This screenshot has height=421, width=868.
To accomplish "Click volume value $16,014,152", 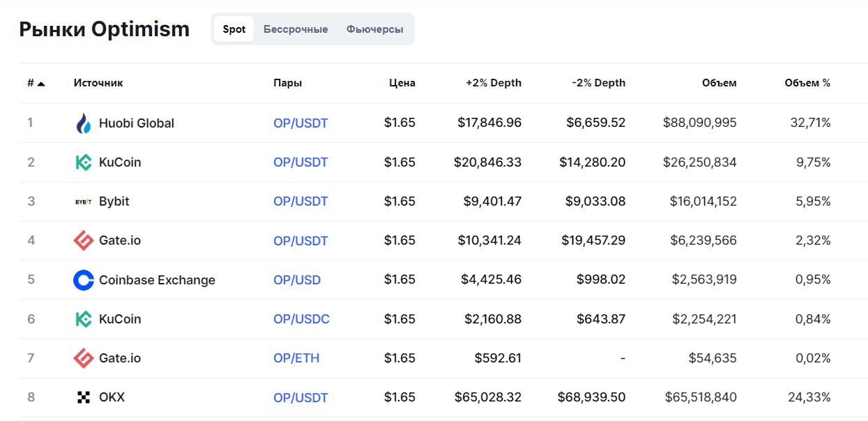I will [x=703, y=201].
